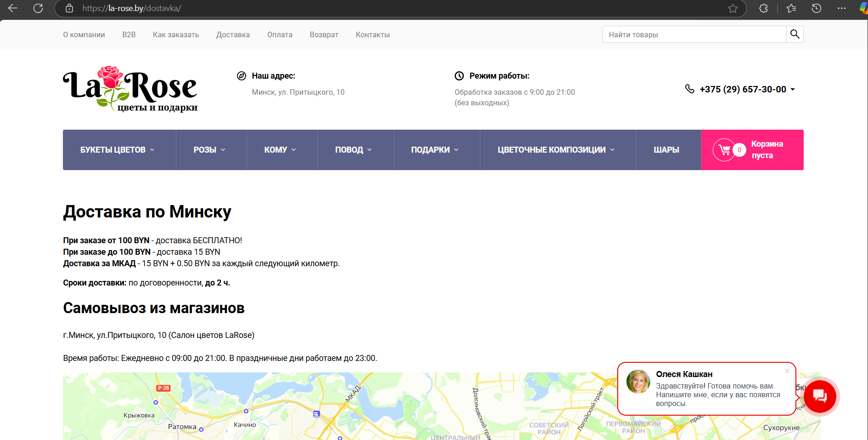
Task: Open the Контакты menu item
Action: point(372,34)
